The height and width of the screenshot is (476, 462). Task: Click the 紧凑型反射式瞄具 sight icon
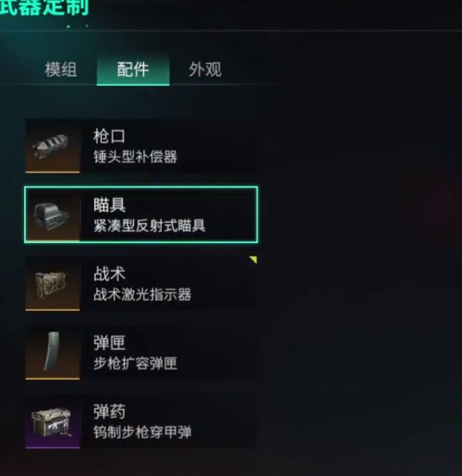52,215
